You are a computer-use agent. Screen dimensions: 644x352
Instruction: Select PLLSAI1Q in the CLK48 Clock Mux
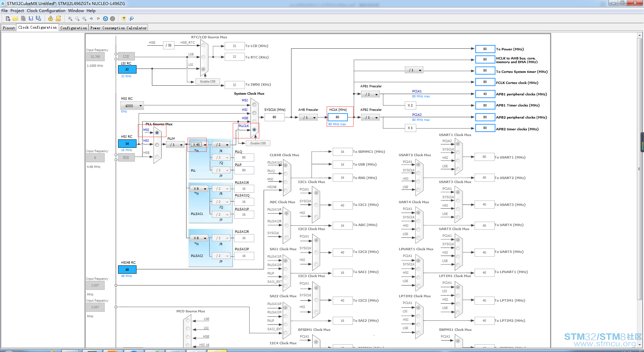285,165
